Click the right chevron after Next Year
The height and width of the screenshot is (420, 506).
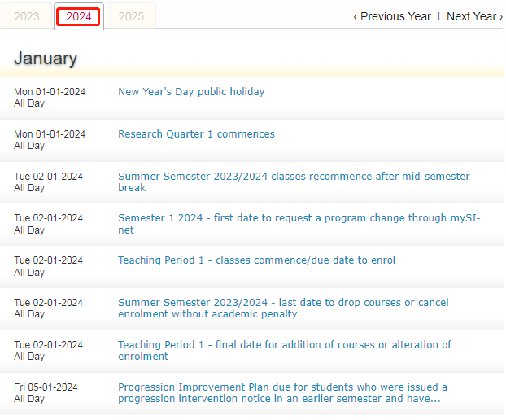tap(501, 17)
